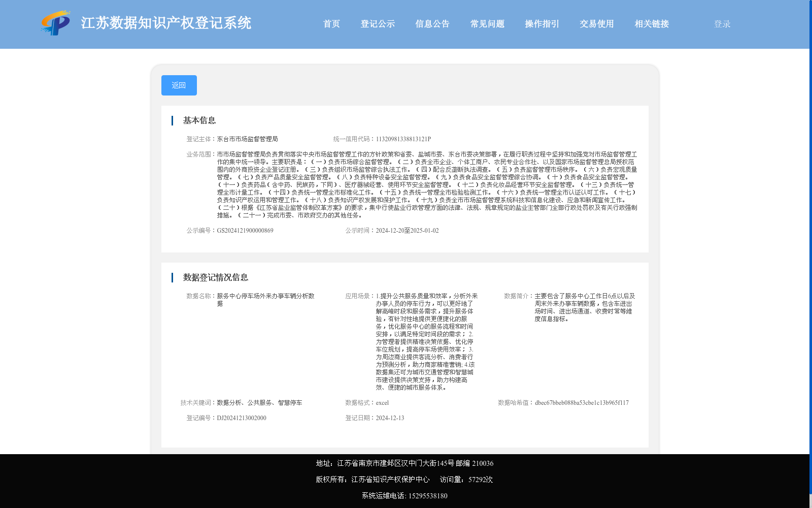The width and height of the screenshot is (812, 508).
Task: Select 常见问题 in the top navigation
Action: point(487,24)
